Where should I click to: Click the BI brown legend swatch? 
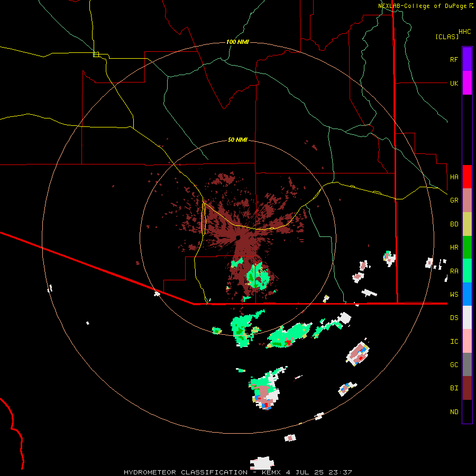pos(467,388)
